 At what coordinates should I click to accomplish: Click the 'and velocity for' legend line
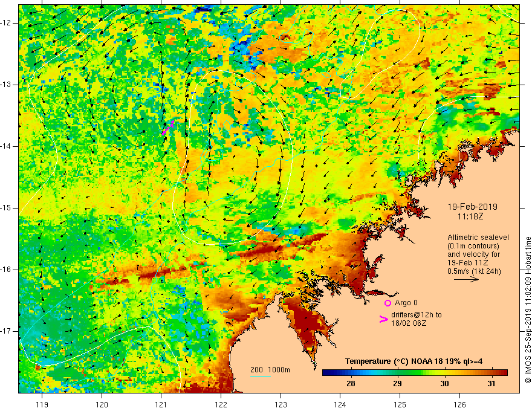[473, 254]
